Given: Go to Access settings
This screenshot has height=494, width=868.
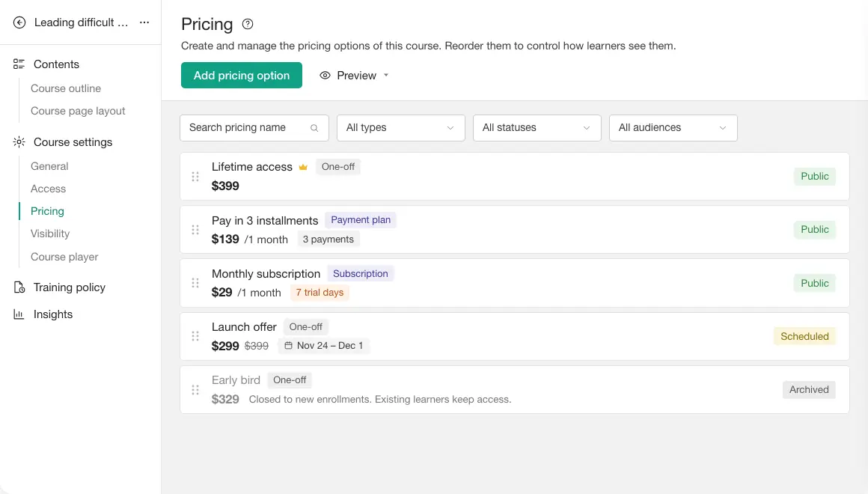Looking at the screenshot, I should [x=48, y=189].
